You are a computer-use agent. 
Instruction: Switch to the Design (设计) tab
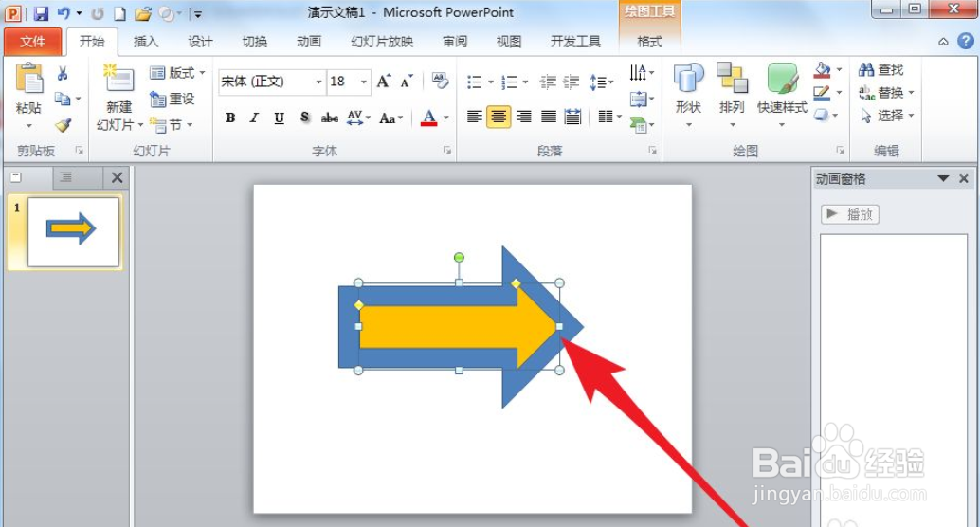click(200, 42)
